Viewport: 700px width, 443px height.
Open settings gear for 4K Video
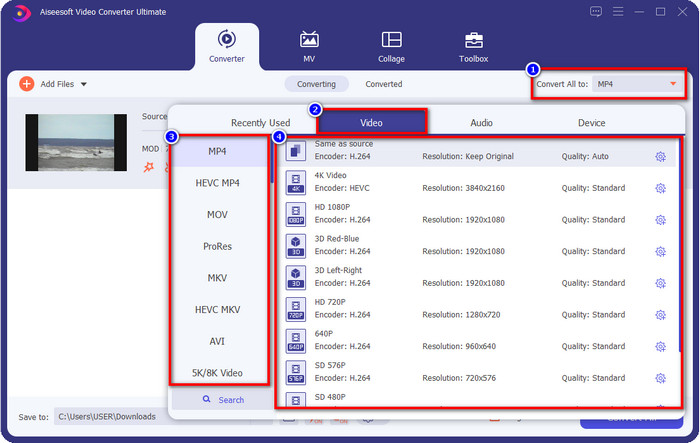click(x=660, y=188)
